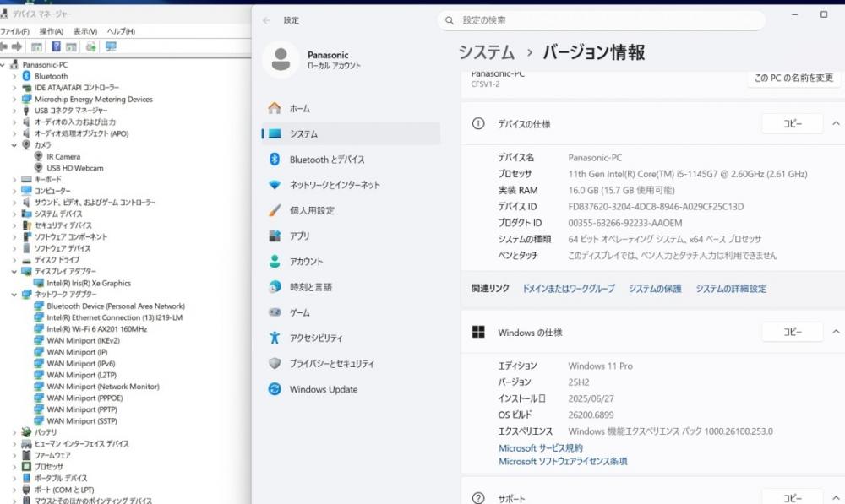Select Bluetooth とデバイス in Settings sidebar
This screenshot has width=845, height=504.
326,160
